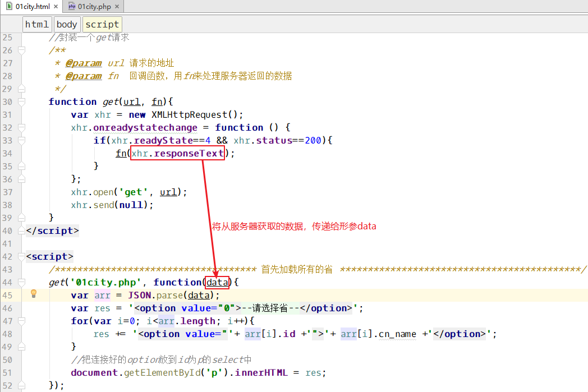Viewport: 588px width, 392px height.
Task: Select the script breadcrumb
Action: (102, 24)
